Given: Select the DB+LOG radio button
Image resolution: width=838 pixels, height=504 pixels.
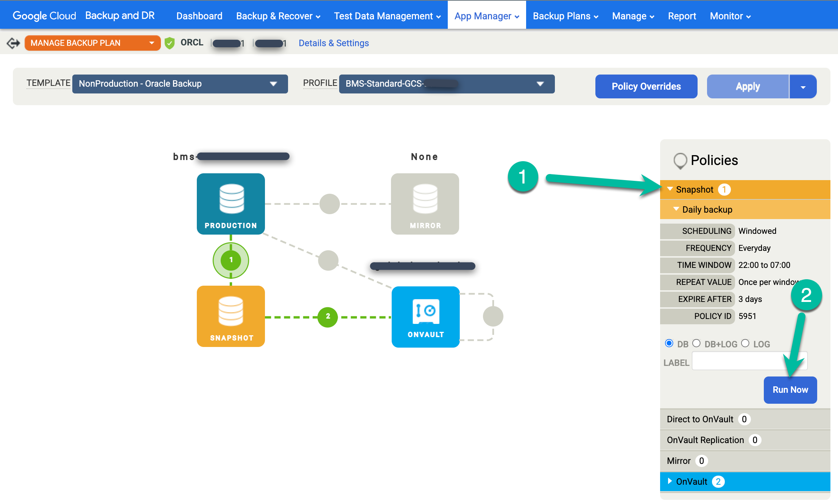Looking at the screenshot, I should coord(696,343).
